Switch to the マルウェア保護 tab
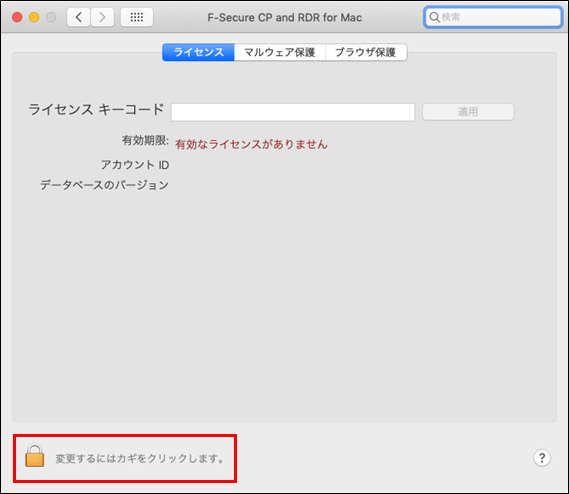This screenshot has height=494, width=569. tap(280, 52)
